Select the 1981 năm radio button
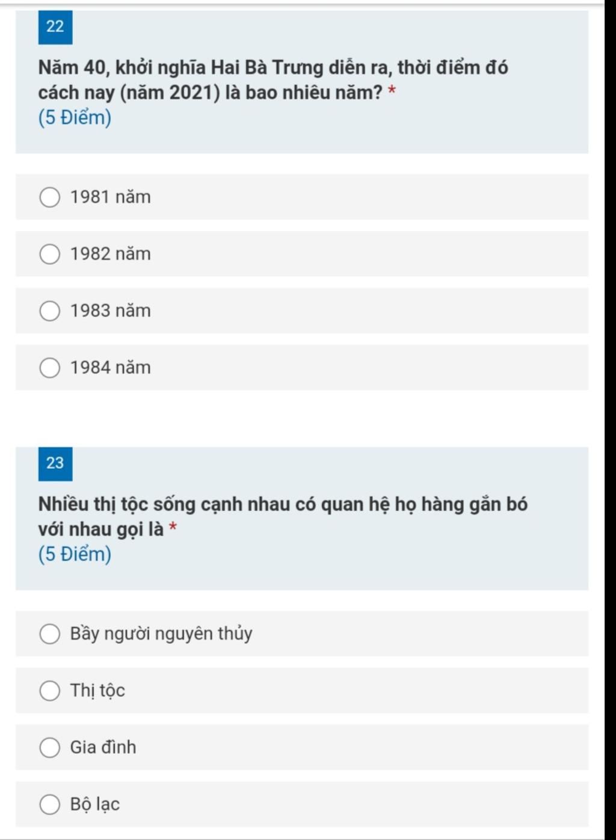This screenshot has height=840, width=616. [x=49, y=197]
